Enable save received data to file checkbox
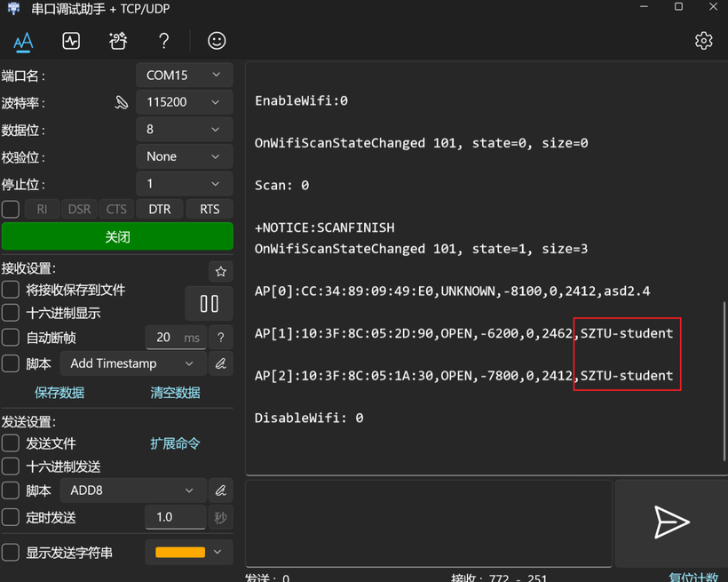 pos(11,290)
